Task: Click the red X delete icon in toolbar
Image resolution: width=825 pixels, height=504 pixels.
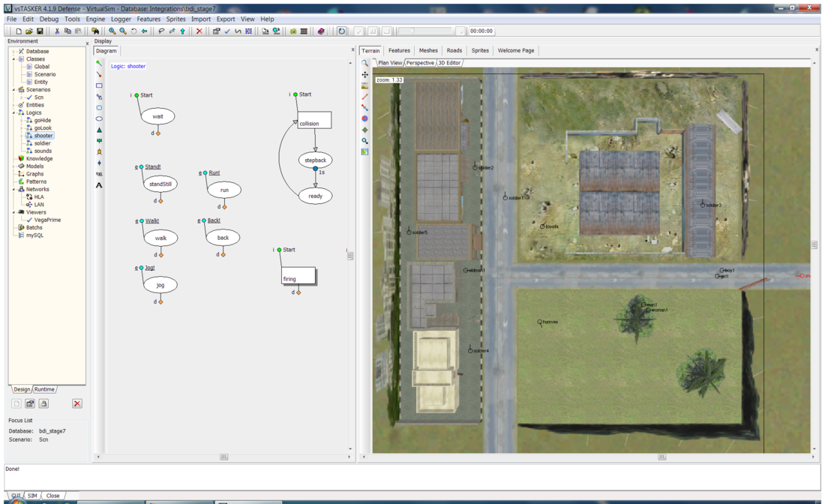Action: pyautogui.click(x=199, y=31)
